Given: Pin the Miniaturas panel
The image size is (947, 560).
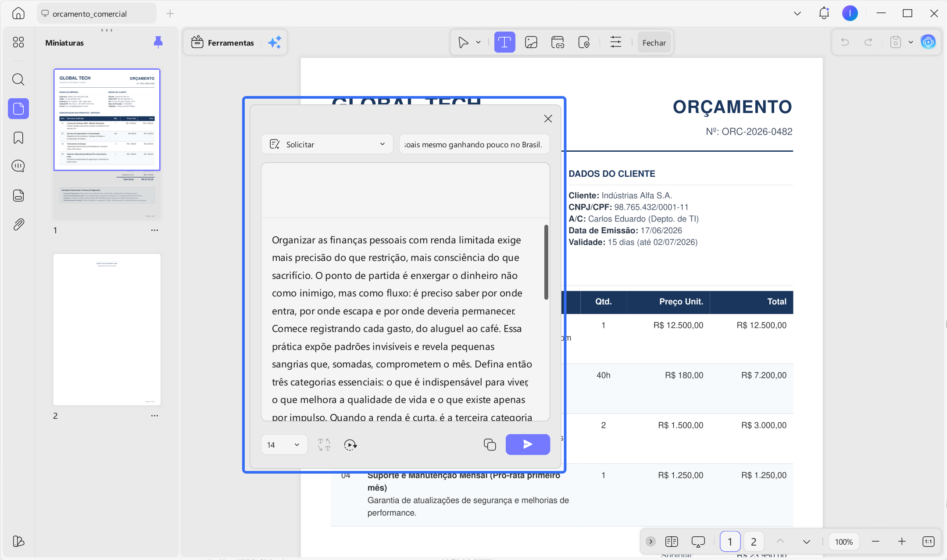Looking at the screenshot, I should [x=158, y=42].
